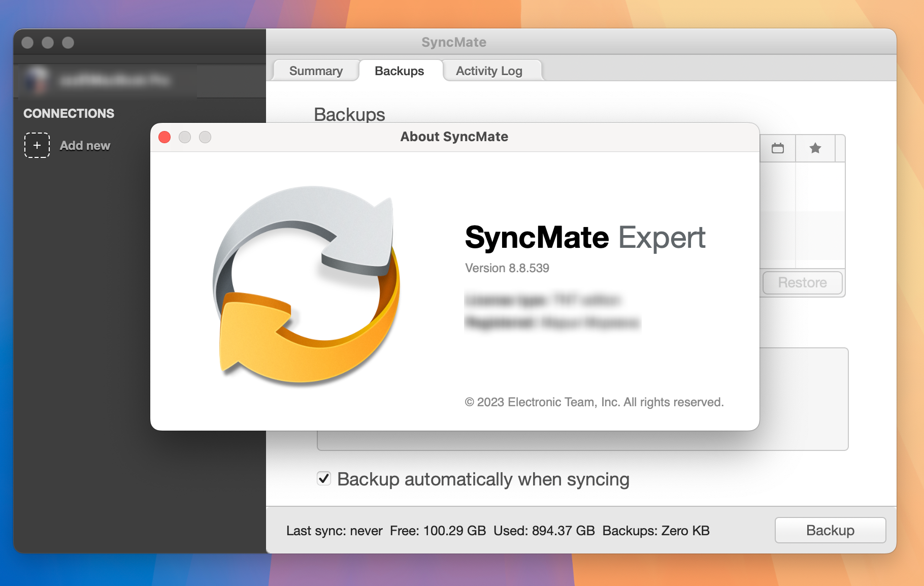Click the Restore button

(802, 282)
